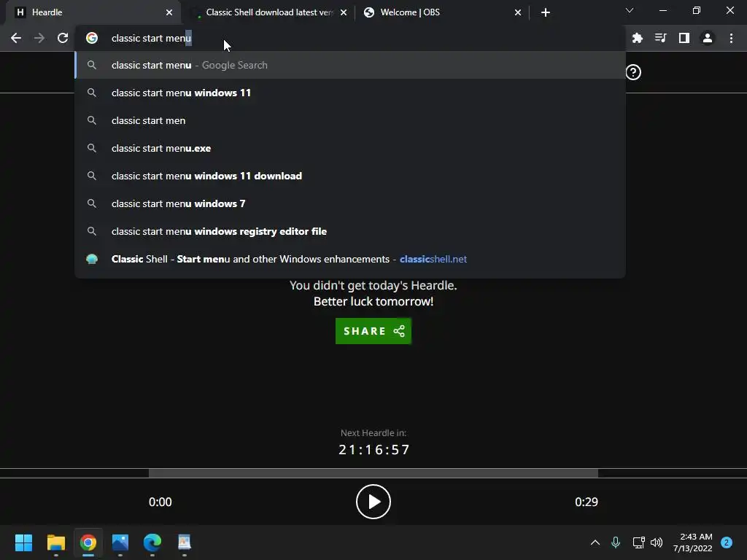Open the Chrome profile avatar
The image size is (747, 560).
(x=708, y=38)
